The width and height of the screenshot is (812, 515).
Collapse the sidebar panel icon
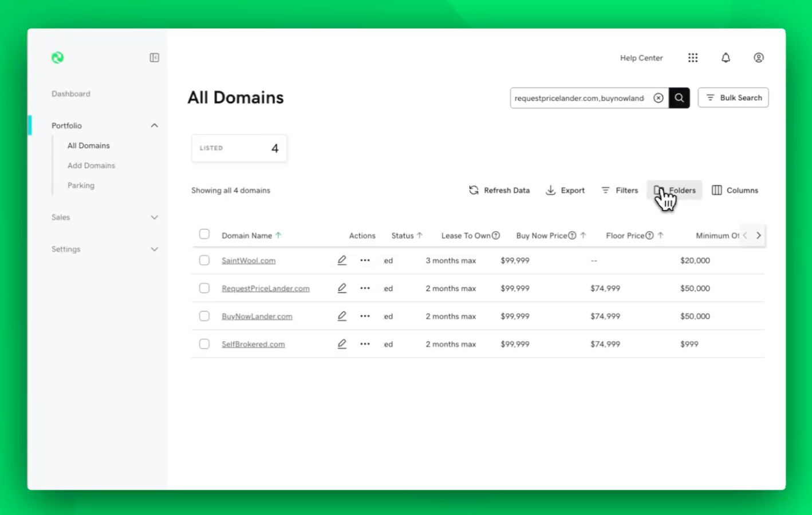[x=154, y=58]
